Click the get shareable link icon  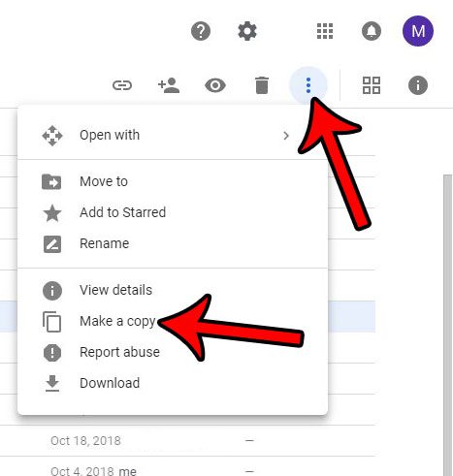coord(122,85)
